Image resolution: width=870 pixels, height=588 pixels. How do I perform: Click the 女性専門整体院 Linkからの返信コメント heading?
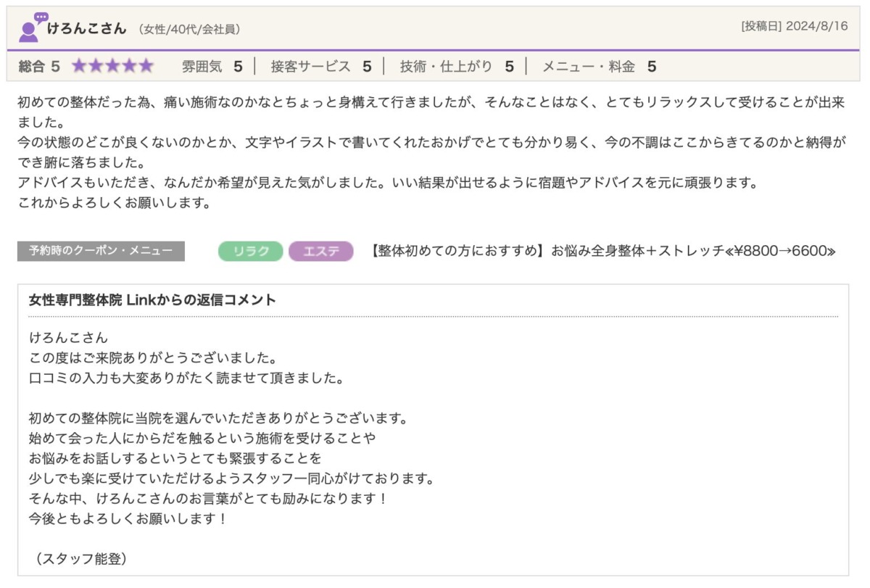coord(152,300)
